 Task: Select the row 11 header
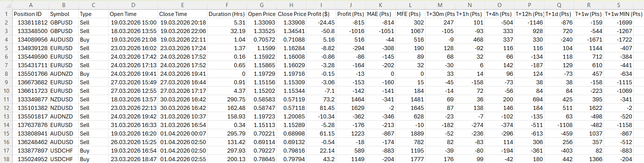pyautogui.click(x=6, y=99)
